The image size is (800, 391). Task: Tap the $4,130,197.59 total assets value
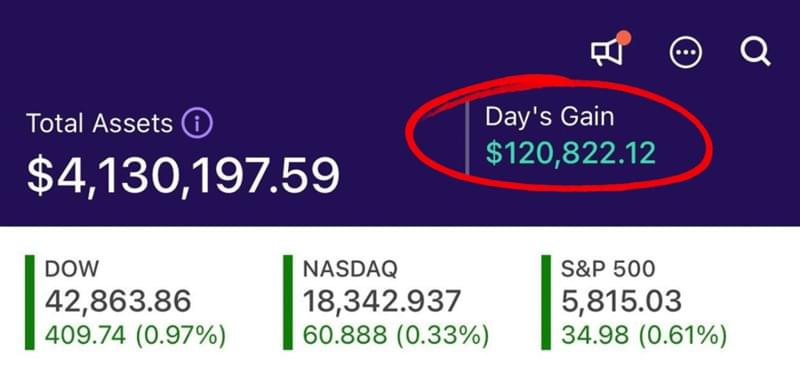click(183, 175)
